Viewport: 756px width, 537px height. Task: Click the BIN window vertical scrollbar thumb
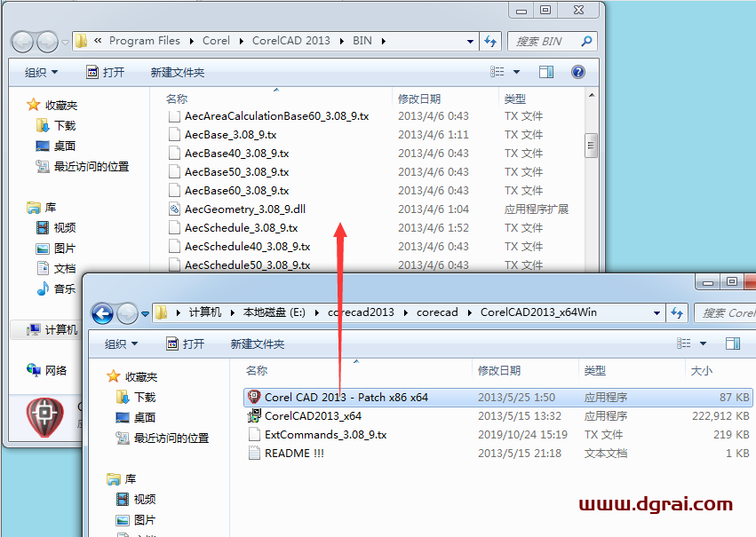tap(591, 146)
